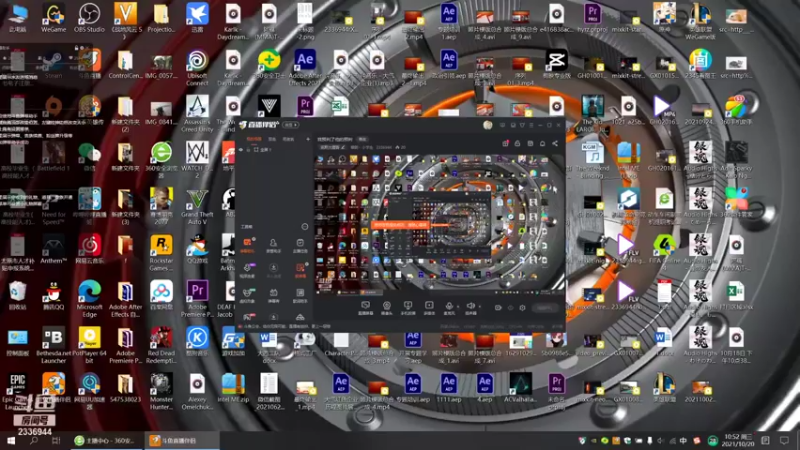Click the user avatar in the streaming app title bar

pyautogui.click(x=488, y=125)
